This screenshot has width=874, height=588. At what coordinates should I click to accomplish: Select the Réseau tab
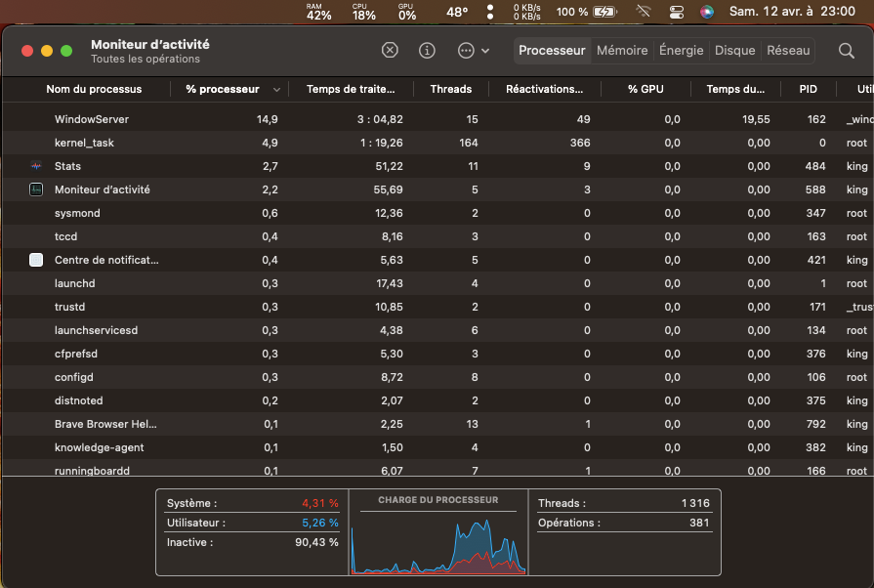788,51
